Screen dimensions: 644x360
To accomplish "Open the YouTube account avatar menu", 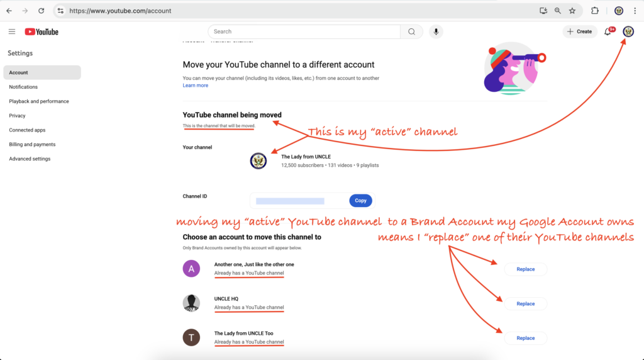I will [628, 31].
